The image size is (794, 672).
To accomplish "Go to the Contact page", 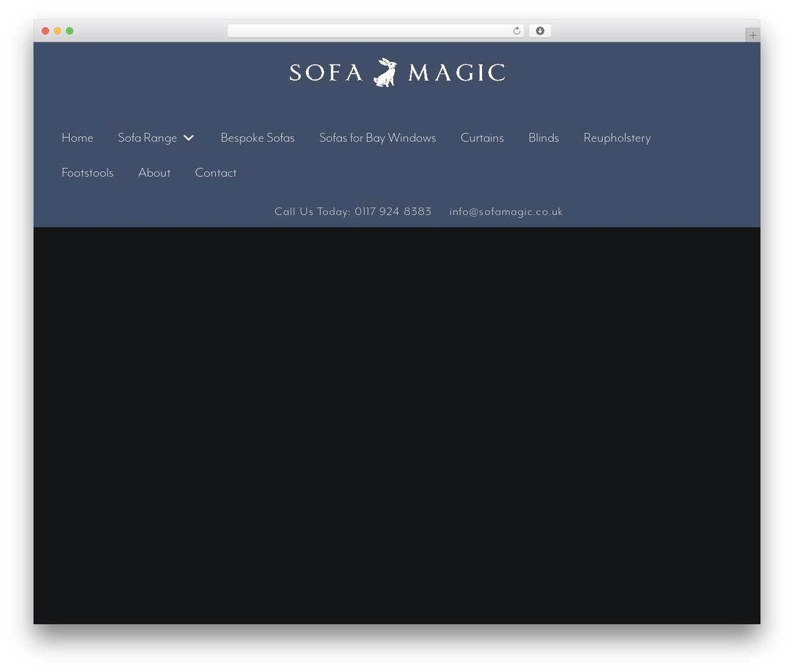I will pos(216,172).
